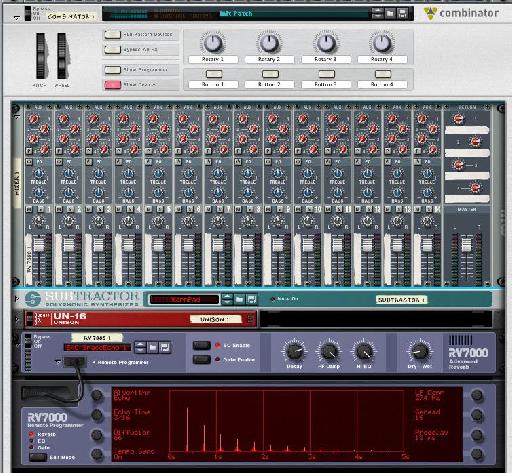The height and width of the screenshot is (473, 512).
Task: Click the RV7000 save patch disk icon
Action: coord(165,348)
